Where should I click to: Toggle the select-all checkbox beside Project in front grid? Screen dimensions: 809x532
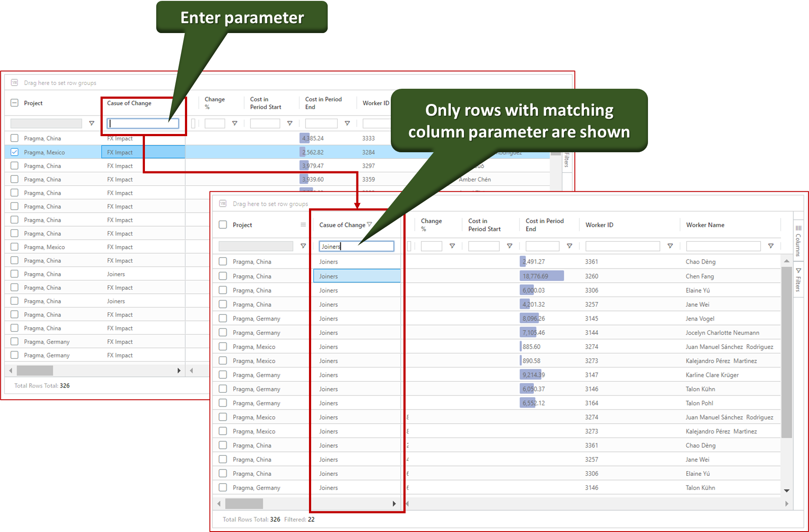coord(223,225)
